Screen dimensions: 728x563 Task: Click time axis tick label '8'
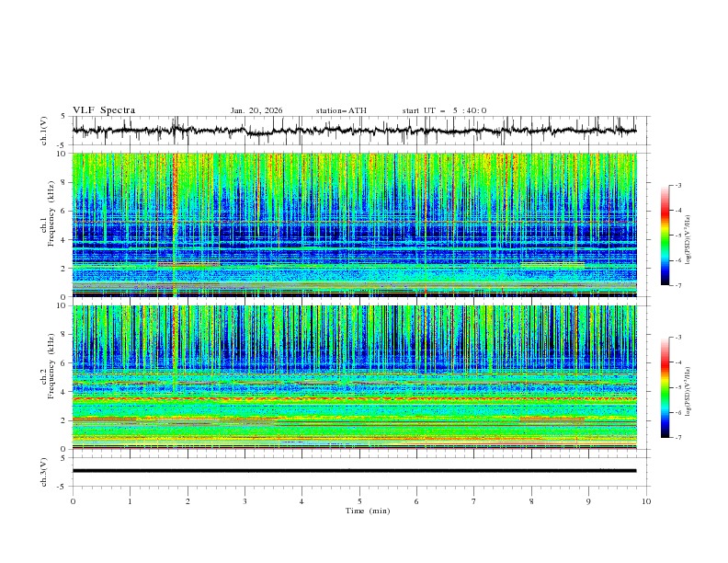tap(531, 501)
